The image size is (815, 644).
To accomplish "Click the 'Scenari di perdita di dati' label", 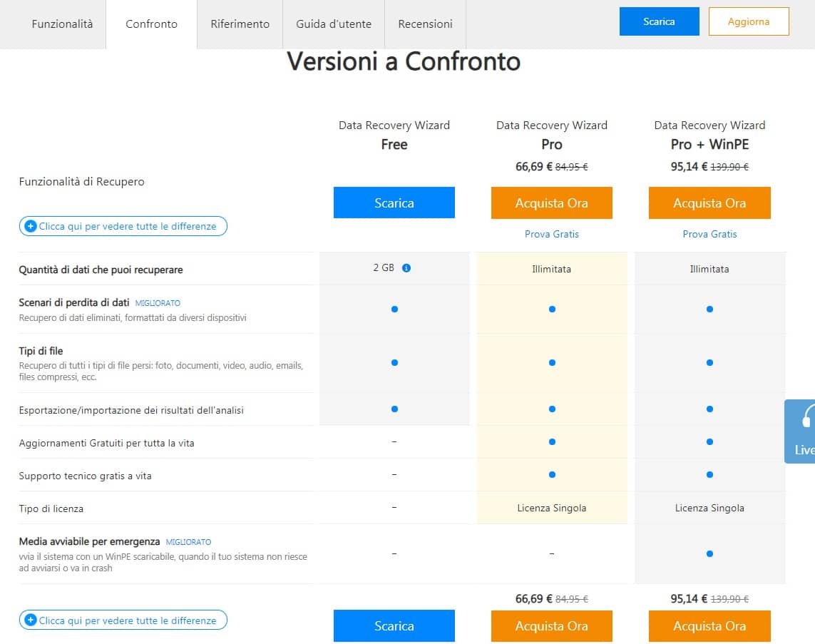I will point(74,302).
